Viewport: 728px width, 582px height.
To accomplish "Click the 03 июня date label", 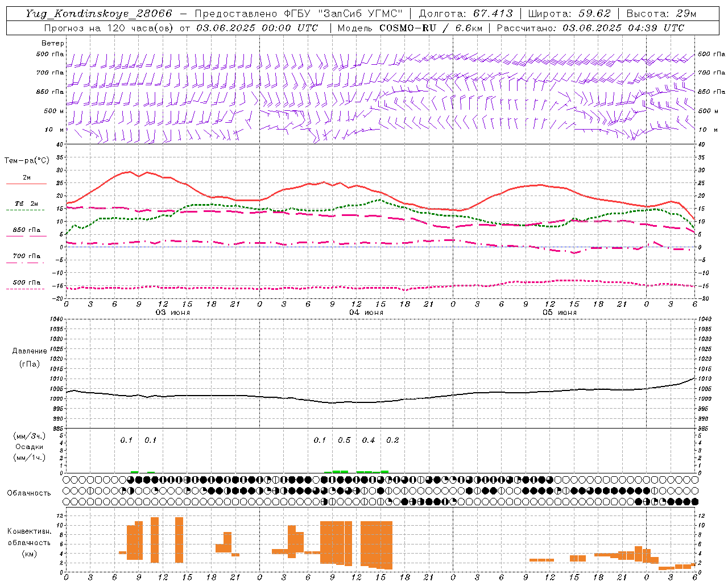I will coord(173,313).
